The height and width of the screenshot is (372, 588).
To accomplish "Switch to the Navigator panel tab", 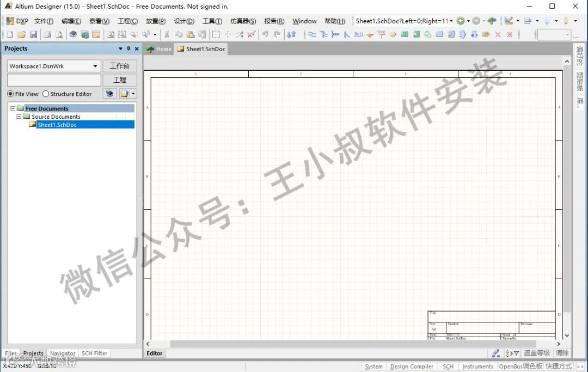I will 63,353.
